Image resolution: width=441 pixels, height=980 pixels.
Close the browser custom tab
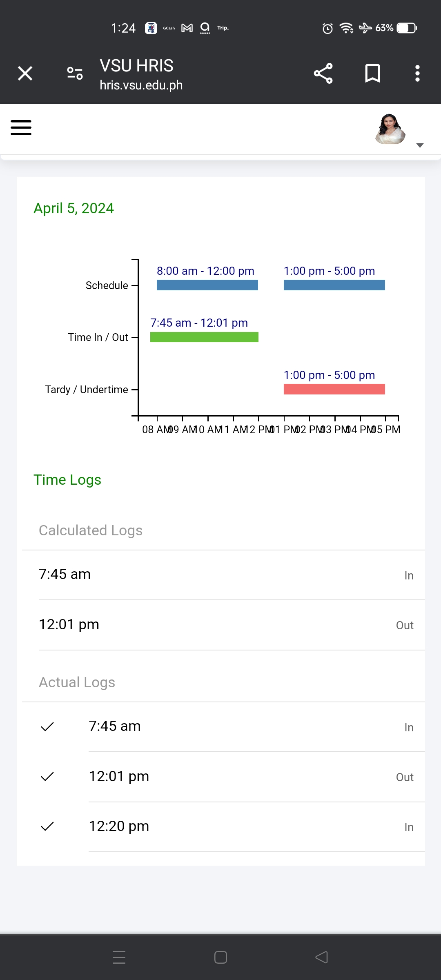(25, 73)
